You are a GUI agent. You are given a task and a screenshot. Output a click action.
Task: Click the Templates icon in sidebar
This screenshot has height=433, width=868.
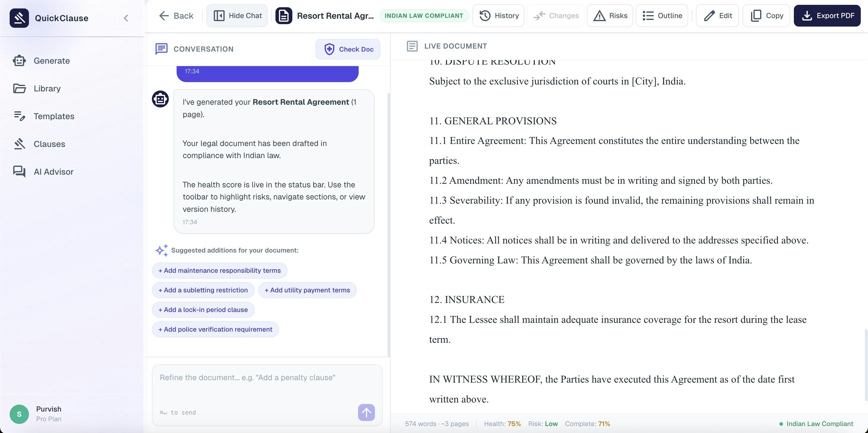[19, 116]
